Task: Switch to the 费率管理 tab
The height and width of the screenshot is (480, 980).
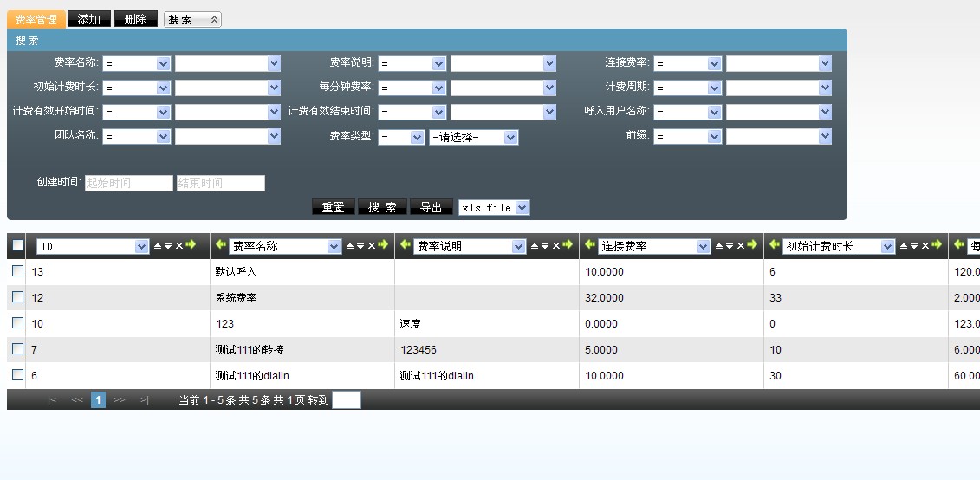Action: (x=36, y=19)
